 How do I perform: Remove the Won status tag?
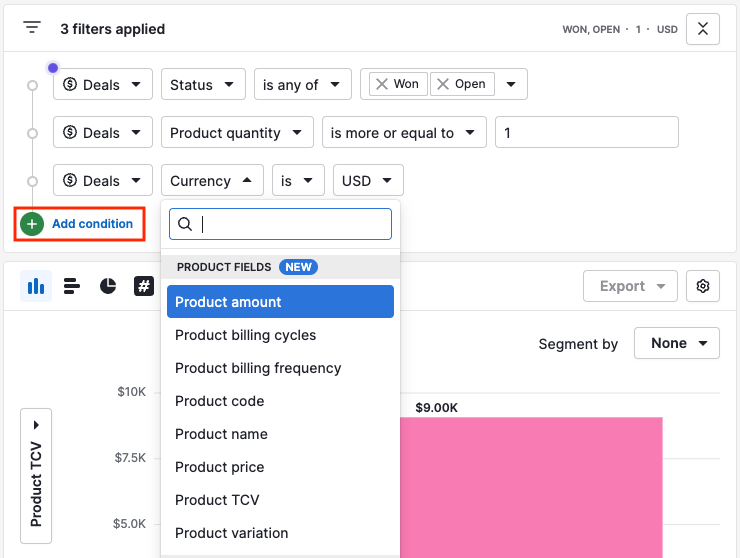click(x=382, y=84)
